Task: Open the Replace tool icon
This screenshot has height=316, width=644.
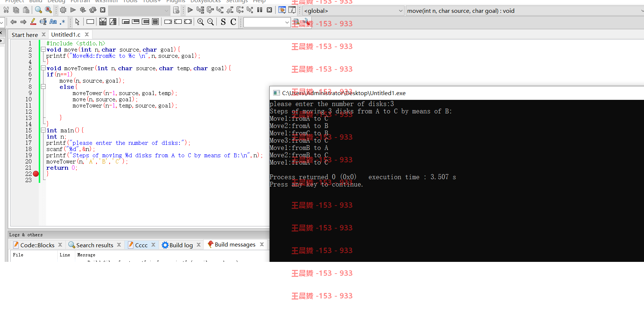Action: pyautogui.click(x=48, y=10)
